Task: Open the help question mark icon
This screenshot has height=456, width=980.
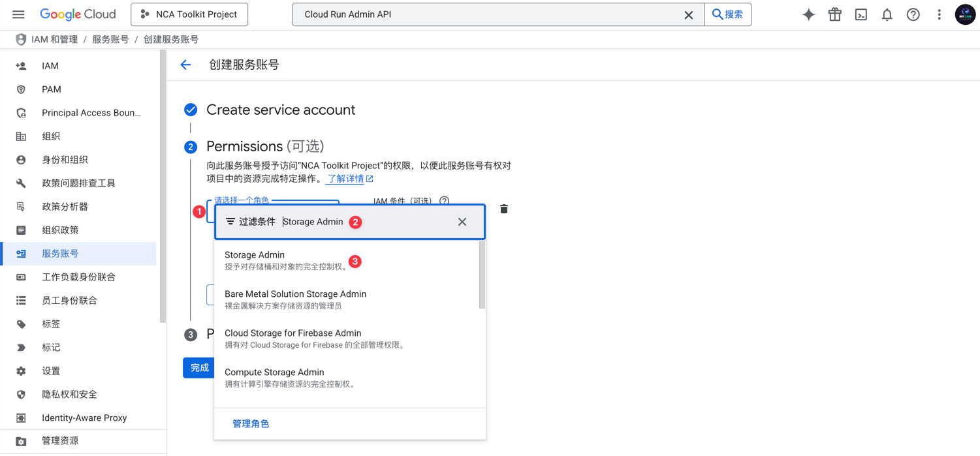Action: tap(913, 14)
